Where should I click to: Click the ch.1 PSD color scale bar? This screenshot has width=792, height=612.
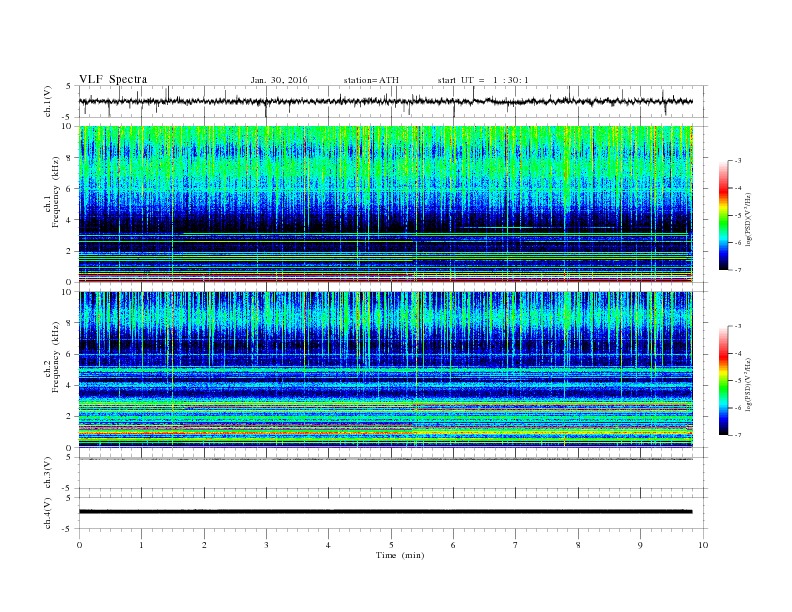[x=724, y=215]
